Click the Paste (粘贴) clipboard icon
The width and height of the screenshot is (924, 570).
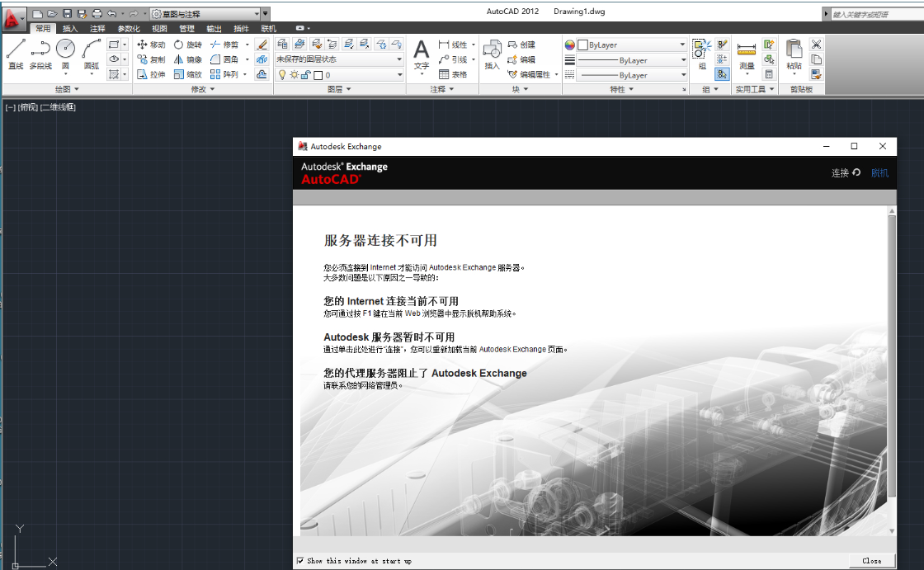794,54
